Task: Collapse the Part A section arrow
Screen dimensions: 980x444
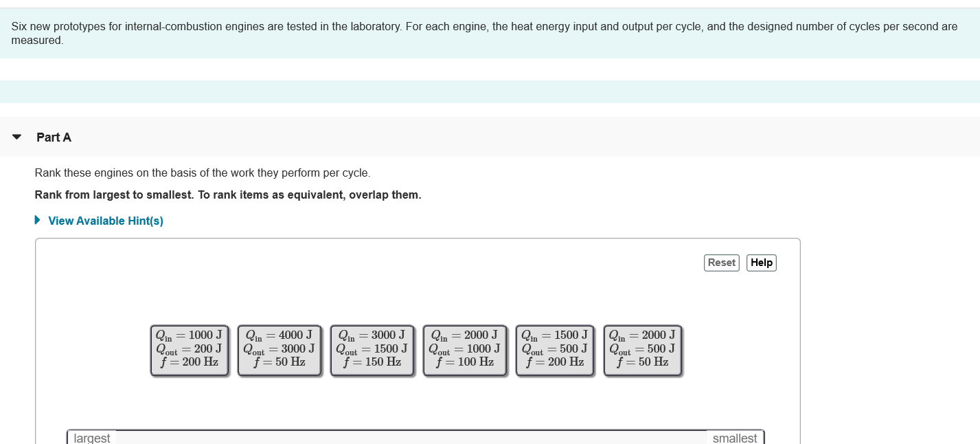Action: [x=17, y=137]
